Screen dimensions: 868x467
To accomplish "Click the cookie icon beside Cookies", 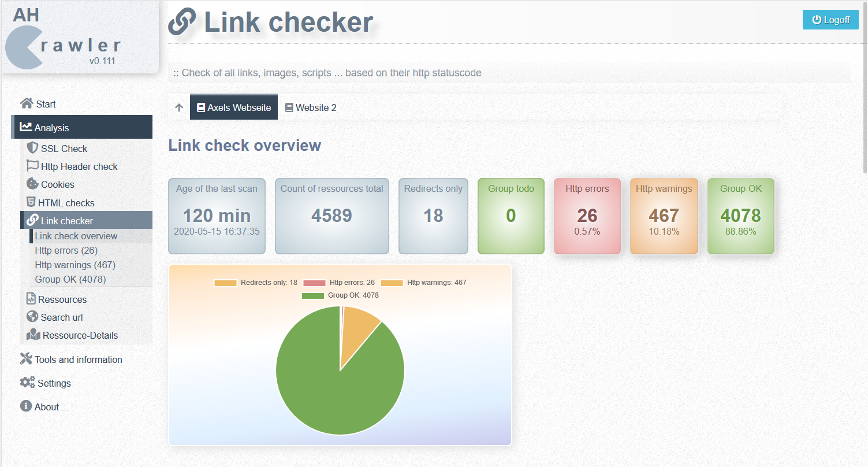I will pos(32,184).
